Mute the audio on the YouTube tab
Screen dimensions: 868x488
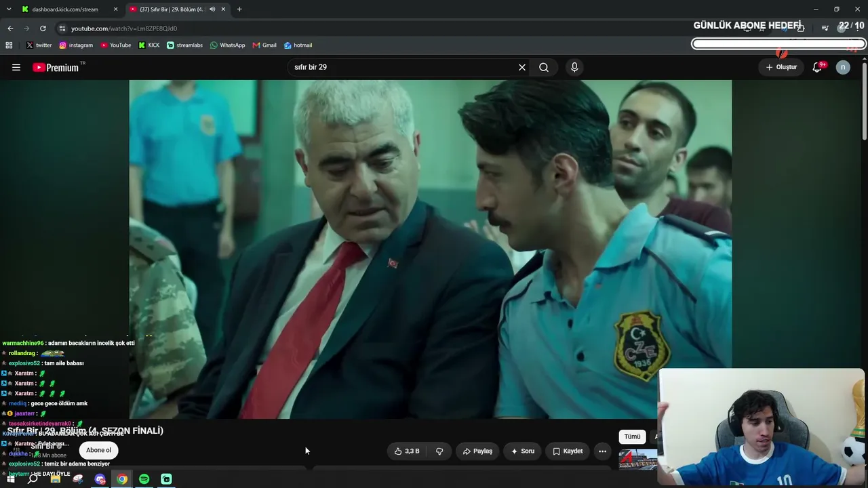tap(212, 9)
